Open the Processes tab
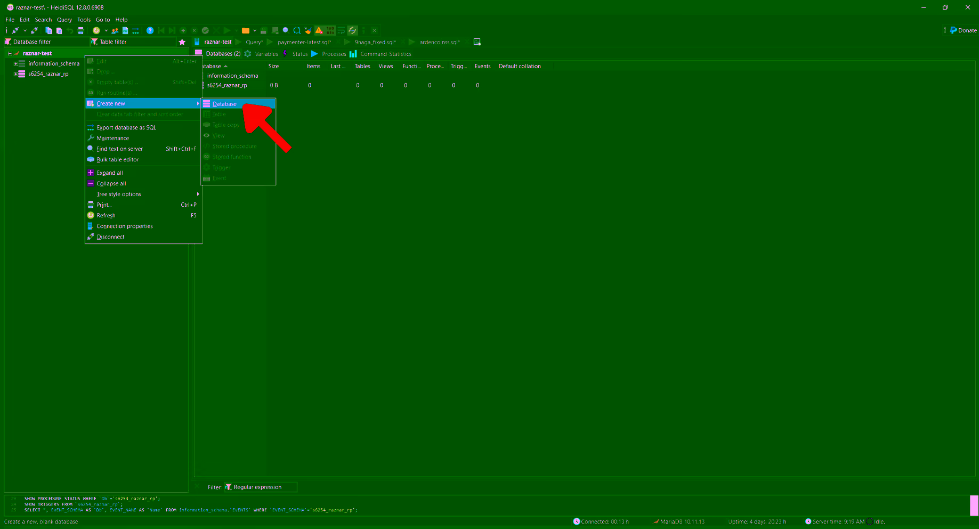This screenshot has width=980, height=529. coord(329,54)
